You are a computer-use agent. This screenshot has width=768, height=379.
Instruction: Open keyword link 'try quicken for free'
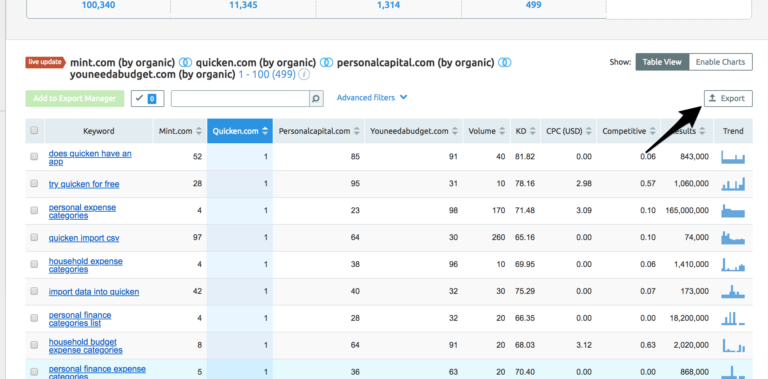pyautogui.click(x=84, y=184)
